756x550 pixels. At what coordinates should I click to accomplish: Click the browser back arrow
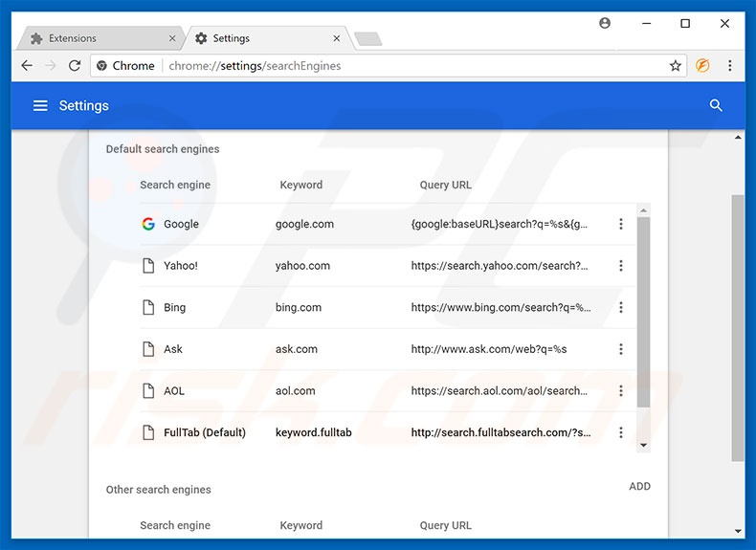coord(26,66)
